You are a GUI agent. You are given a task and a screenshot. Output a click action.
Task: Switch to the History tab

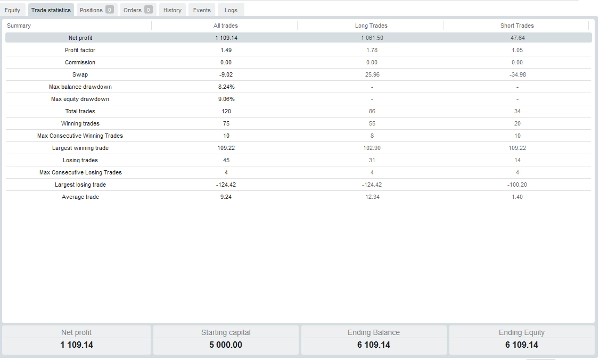coord(172,10)
